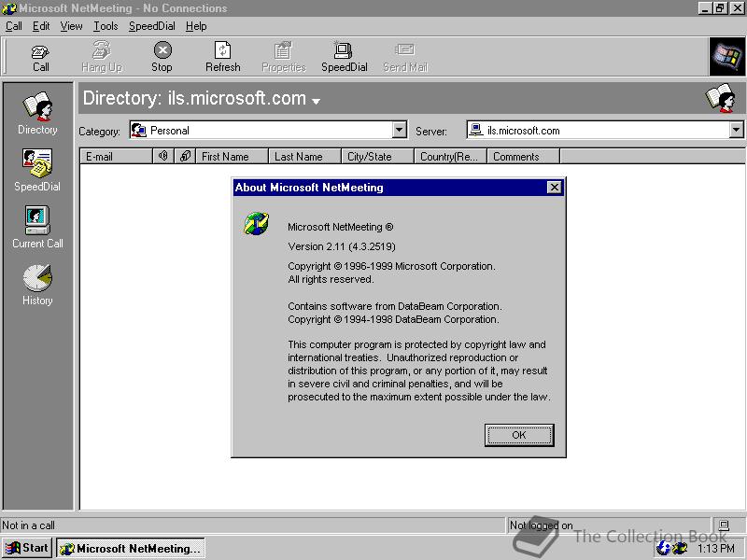Image resolution: width=747 pixels, height=560 pixels.
Task: Expand the Server dropdown arrow
Action: 736,130
